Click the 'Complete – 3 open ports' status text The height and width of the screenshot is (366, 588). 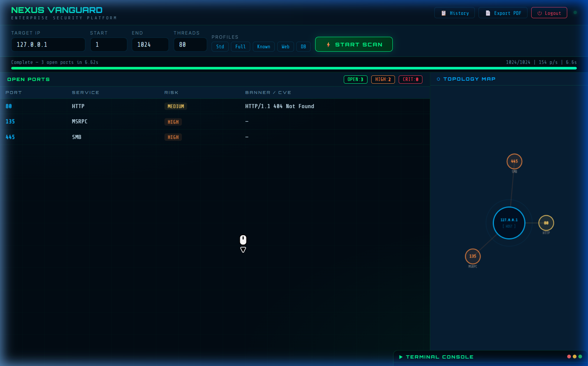(x=55, y=62)
